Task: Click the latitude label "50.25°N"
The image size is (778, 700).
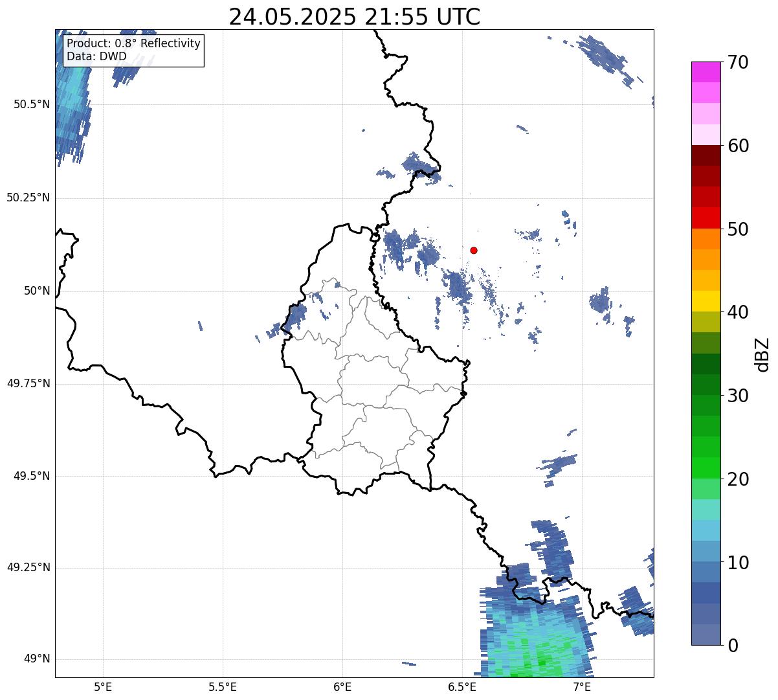Action: [28, 198]
